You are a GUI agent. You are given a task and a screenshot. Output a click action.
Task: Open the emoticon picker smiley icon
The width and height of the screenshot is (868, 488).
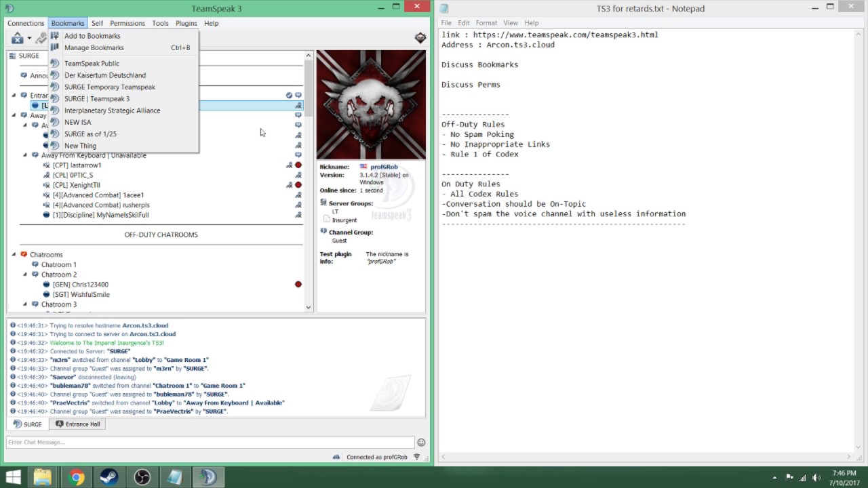[x=421, y=443]
